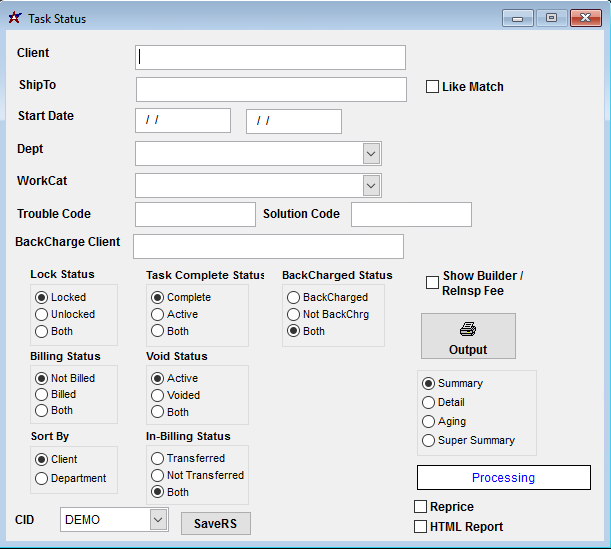The height and width of the screenshot is (549, 611).
Task: Select Department in Sort By
Action: point(41,478)
